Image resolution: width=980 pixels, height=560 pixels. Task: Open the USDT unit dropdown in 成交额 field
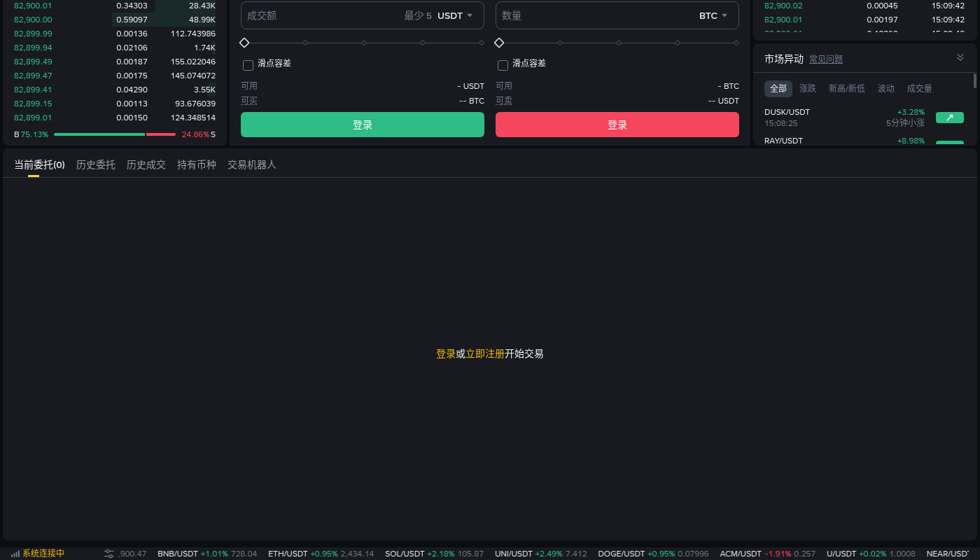tap(455, 15)
